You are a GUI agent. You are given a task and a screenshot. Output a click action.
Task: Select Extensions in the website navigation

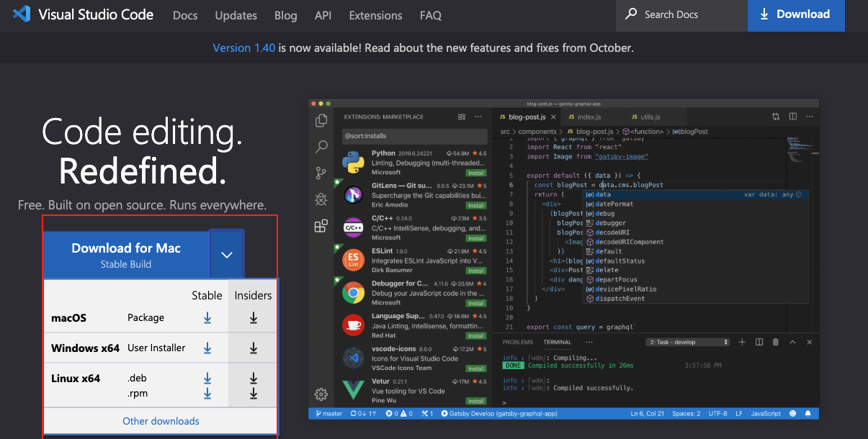(x=375, y=15)
